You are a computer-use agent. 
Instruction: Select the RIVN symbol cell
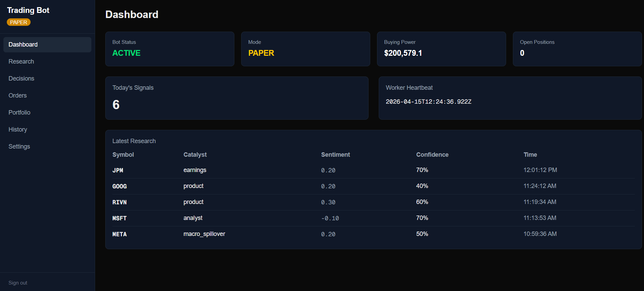(120, 202)
